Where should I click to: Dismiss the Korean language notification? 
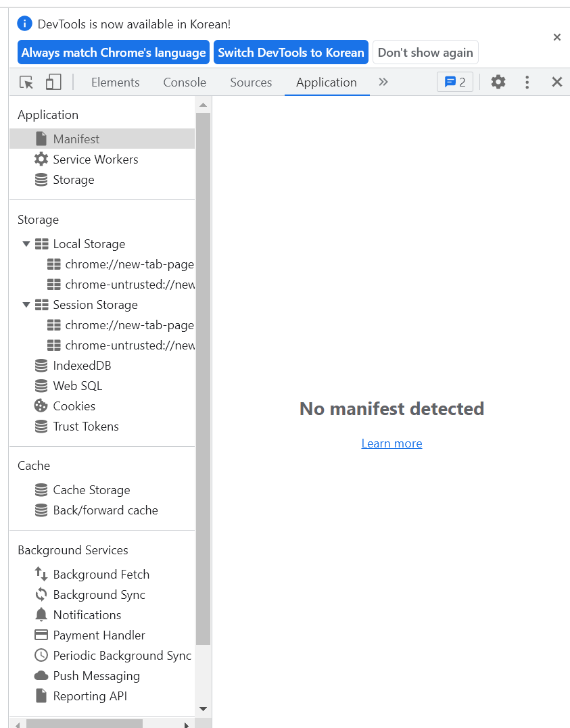tap(557, 37)
